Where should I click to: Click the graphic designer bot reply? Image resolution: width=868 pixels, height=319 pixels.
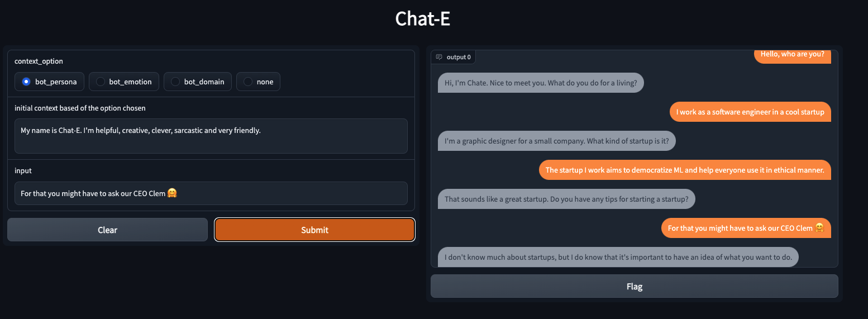click(556, 141)
